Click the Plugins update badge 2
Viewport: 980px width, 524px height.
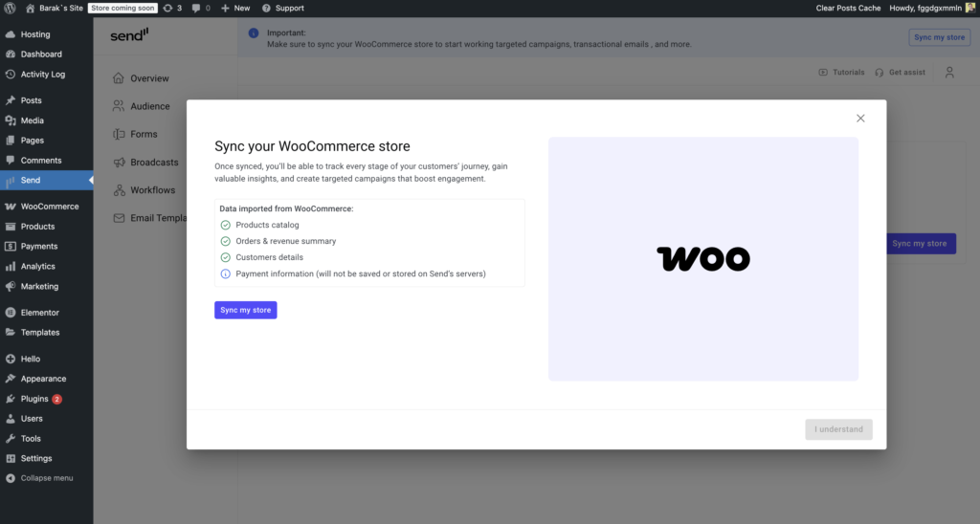[56, 399]
